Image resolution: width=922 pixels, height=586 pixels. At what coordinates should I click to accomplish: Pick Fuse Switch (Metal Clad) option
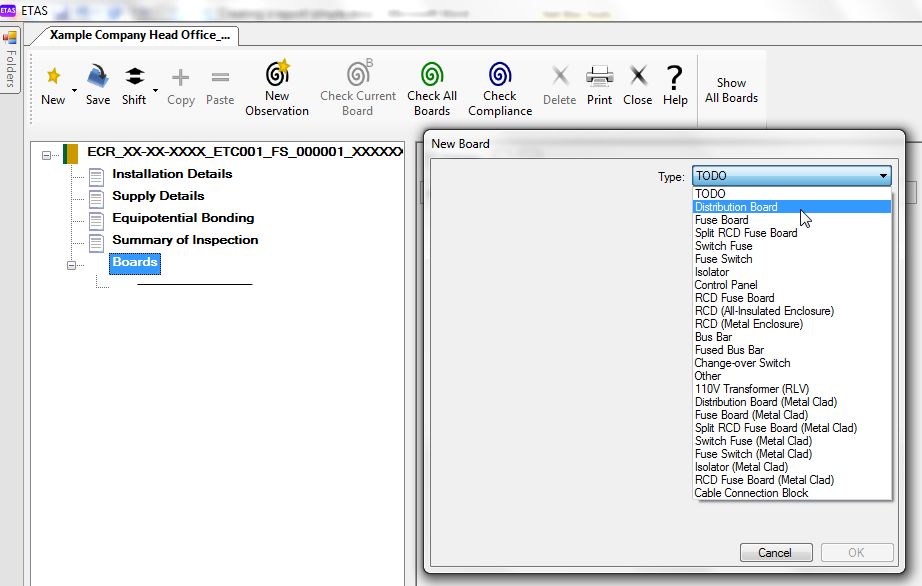[x=792, y=454]
